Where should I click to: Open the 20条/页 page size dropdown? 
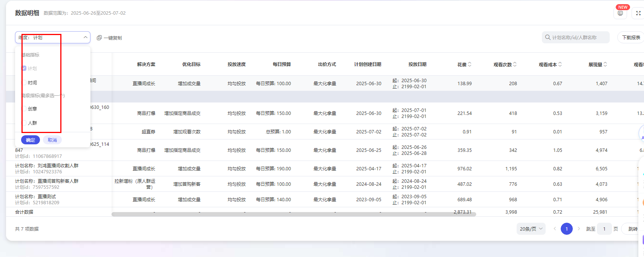click(x=531, y=229)
